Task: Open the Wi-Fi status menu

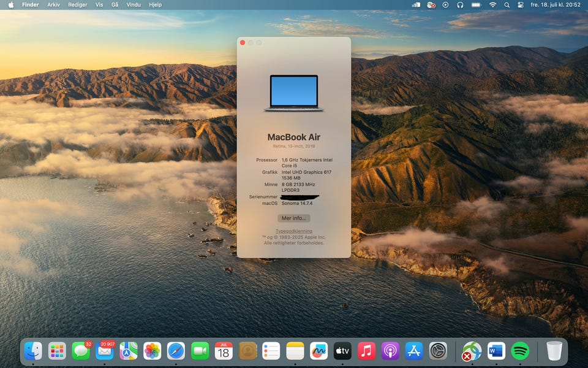Action: click(492, 5)
